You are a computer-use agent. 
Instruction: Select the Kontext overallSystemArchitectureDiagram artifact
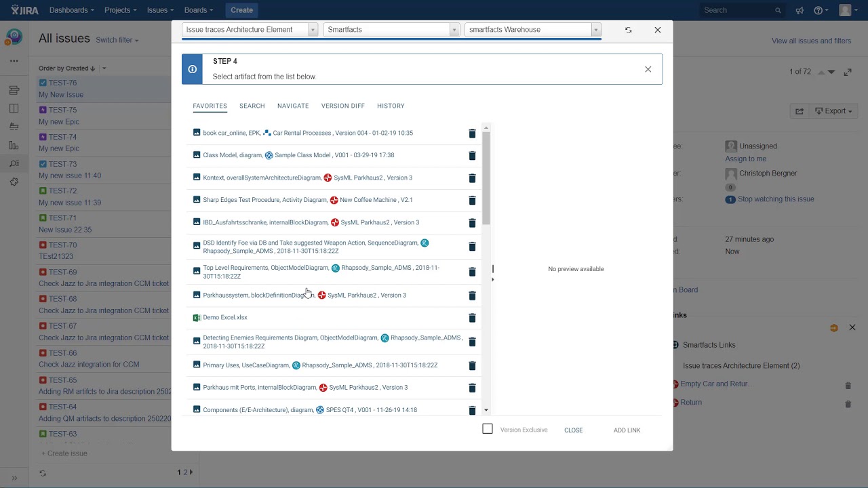pyautogui.click(x=307, y=178)
